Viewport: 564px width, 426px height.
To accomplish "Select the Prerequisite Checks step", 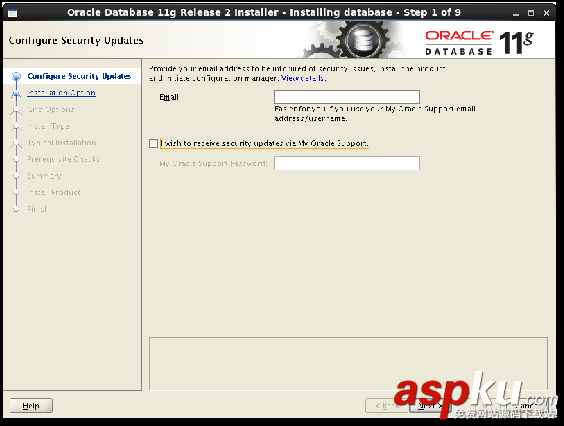I will pyautogui.click(x=63, y=159).
